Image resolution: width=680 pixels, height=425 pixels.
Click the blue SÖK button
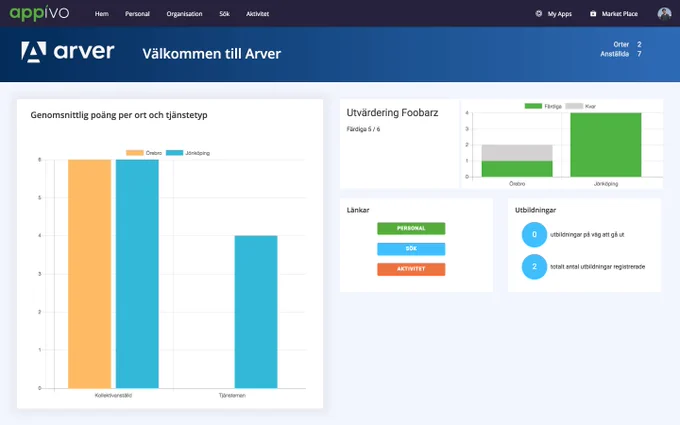411,249
